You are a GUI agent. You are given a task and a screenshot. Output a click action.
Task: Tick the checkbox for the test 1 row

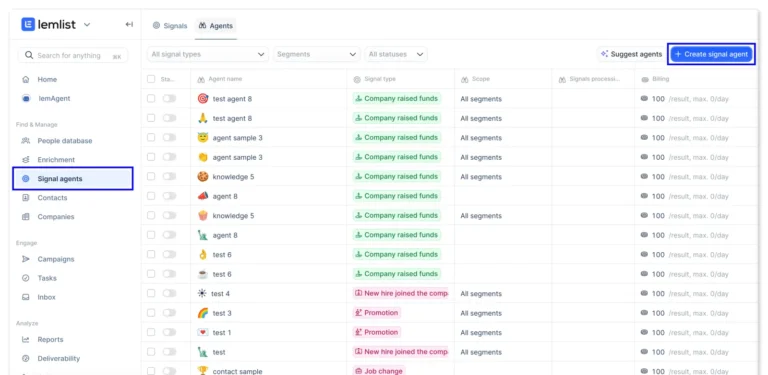tap(151, 332)
